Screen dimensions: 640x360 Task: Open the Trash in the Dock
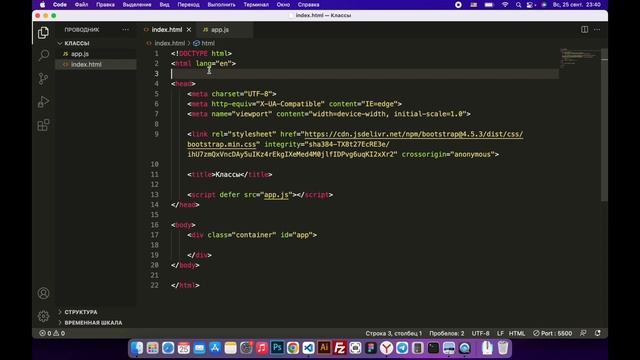tap(503, 348)
